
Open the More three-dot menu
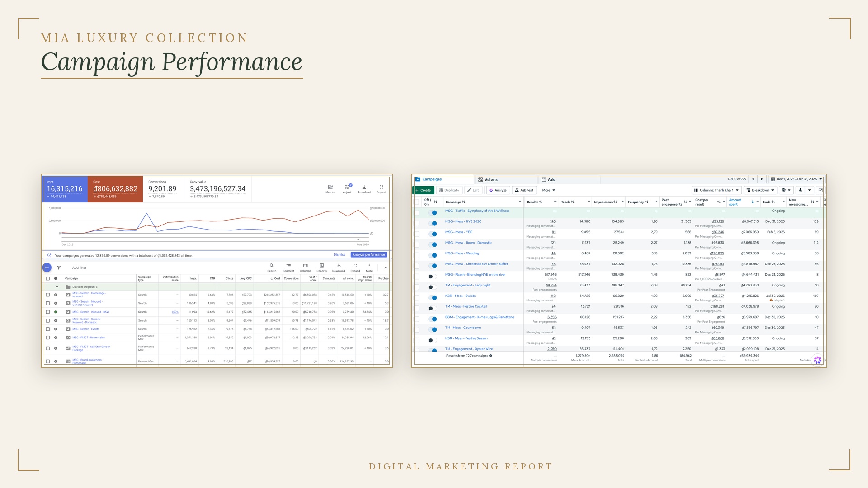pyautogui.click(x=369, y=267)
